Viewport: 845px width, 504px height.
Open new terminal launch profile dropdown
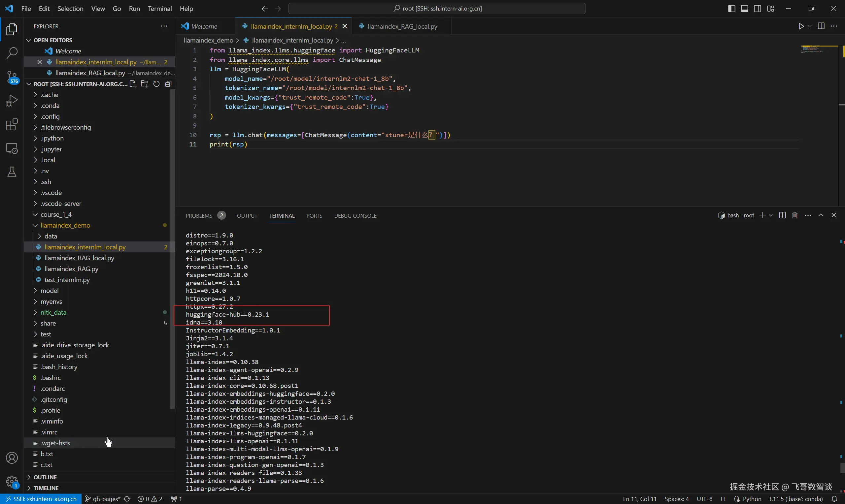tap(771, 215)
